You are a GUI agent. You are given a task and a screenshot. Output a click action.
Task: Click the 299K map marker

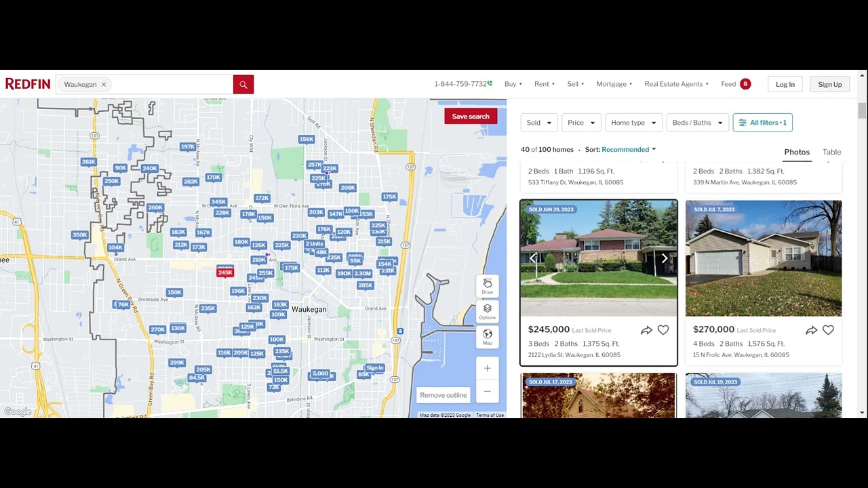click(177, 363)
